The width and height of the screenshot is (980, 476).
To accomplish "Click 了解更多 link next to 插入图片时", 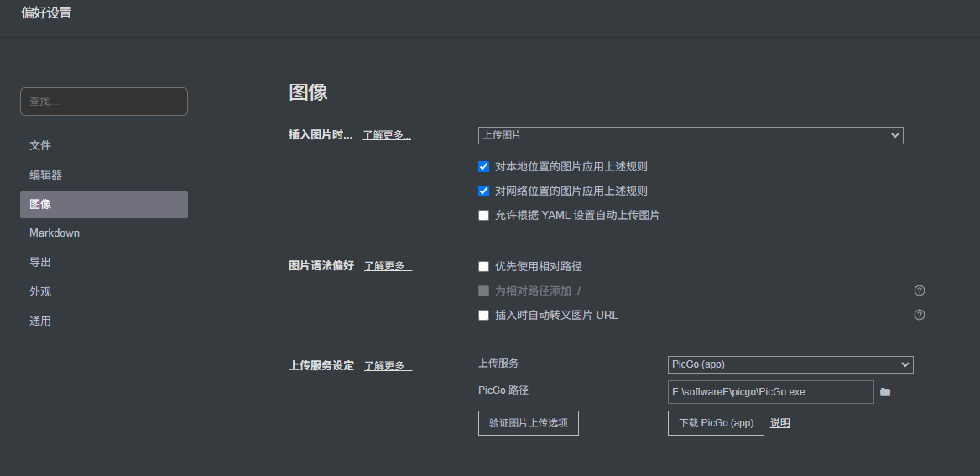I will click(387, 135).
